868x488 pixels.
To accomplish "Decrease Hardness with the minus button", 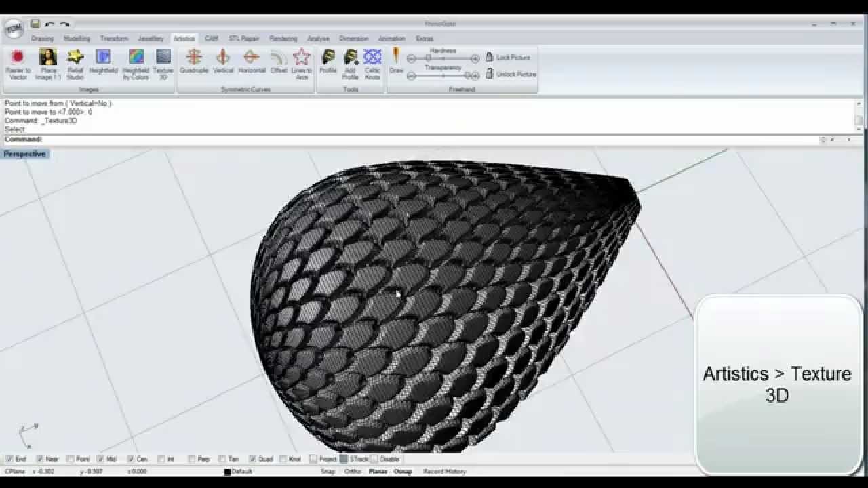I will 411,59.
